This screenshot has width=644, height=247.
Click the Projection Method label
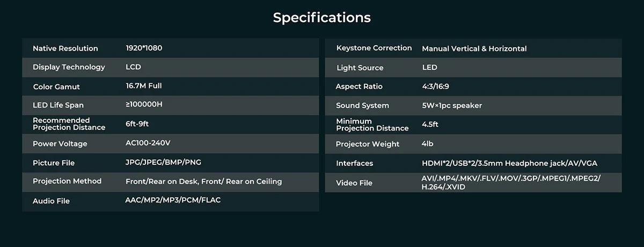pos(67,181)
